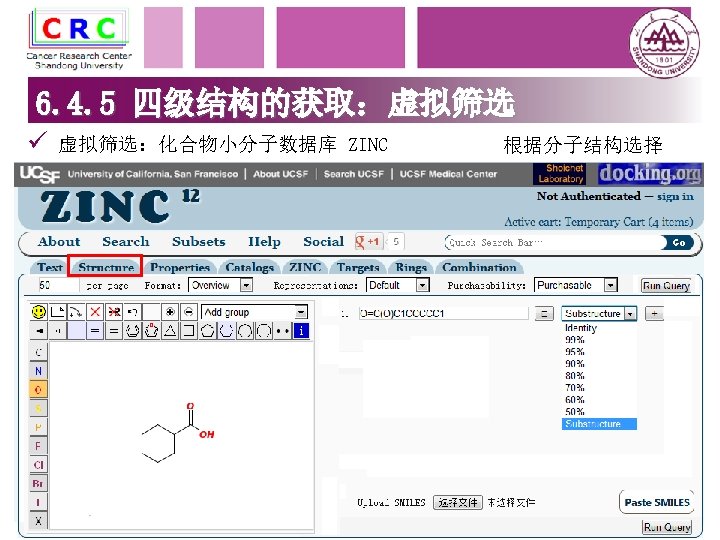
Task: Select the red X delete tool
Action: [95, 312]
